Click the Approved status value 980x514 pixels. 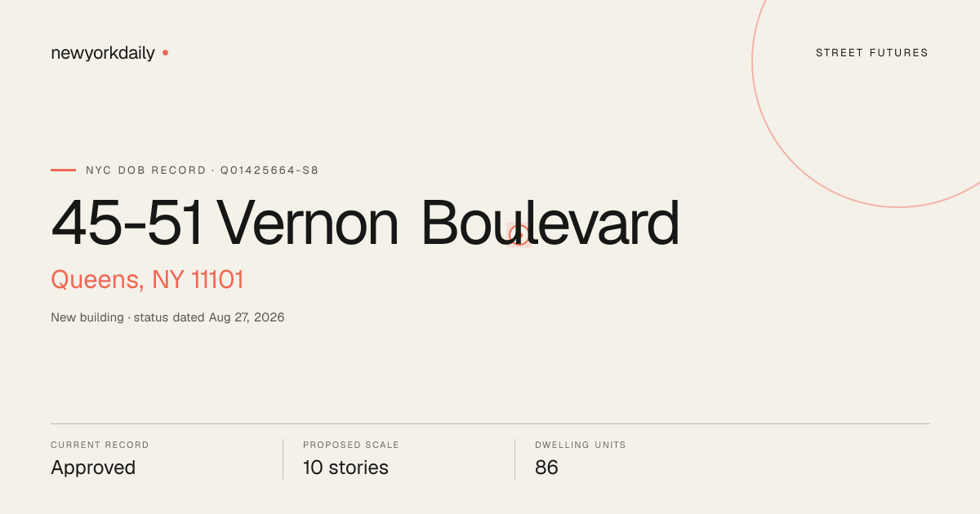coord(93,467)
